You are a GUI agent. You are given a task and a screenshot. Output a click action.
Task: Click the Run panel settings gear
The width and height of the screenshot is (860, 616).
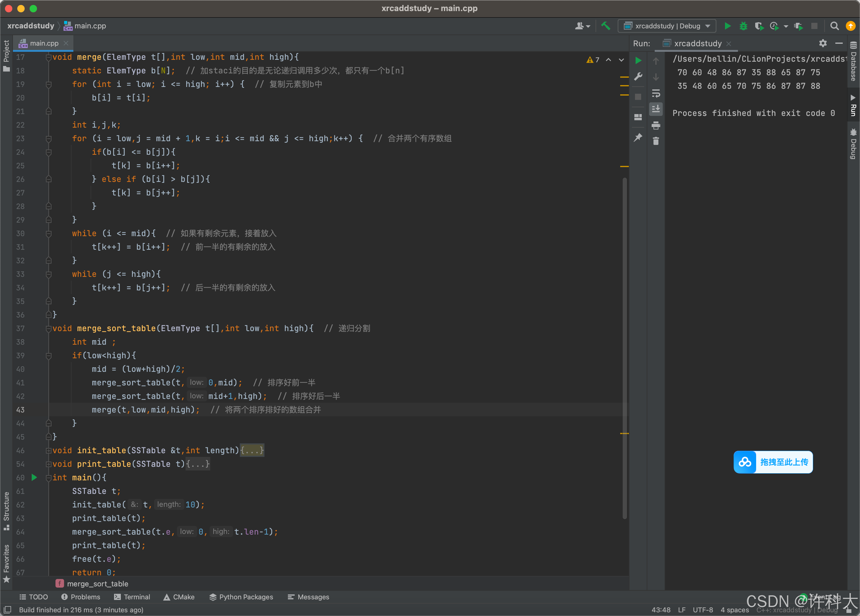[822, 43]
